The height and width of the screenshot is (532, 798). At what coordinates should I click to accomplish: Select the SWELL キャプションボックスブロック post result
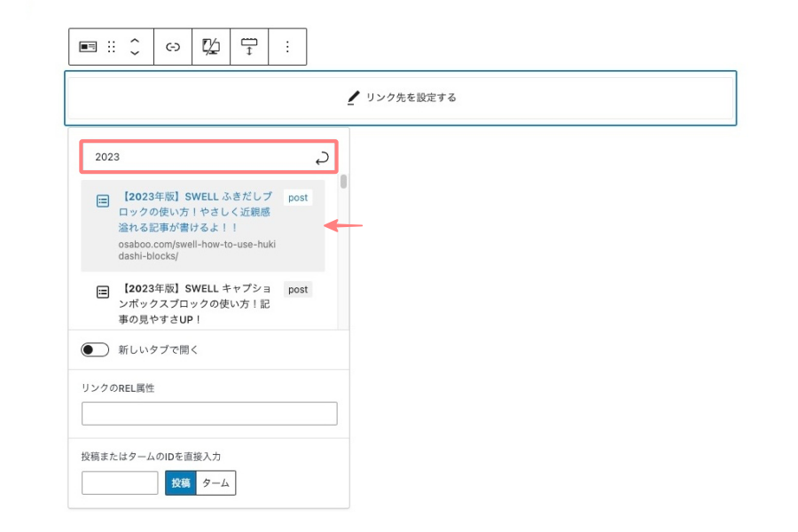click(x=194, y=304)
